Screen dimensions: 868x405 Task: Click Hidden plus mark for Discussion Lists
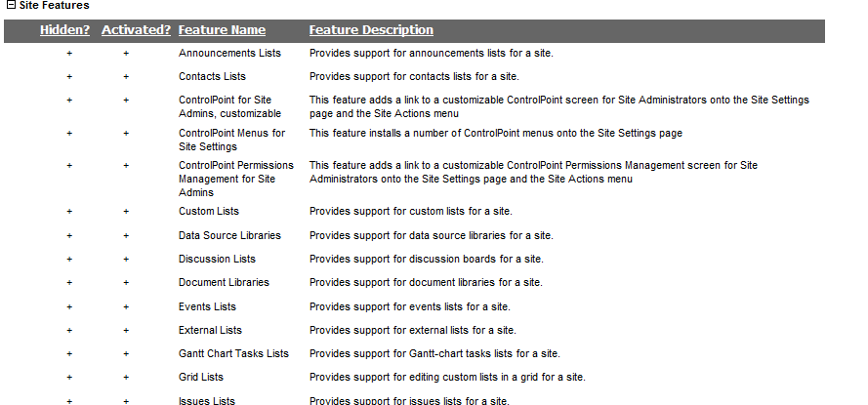tap(69, 259)
